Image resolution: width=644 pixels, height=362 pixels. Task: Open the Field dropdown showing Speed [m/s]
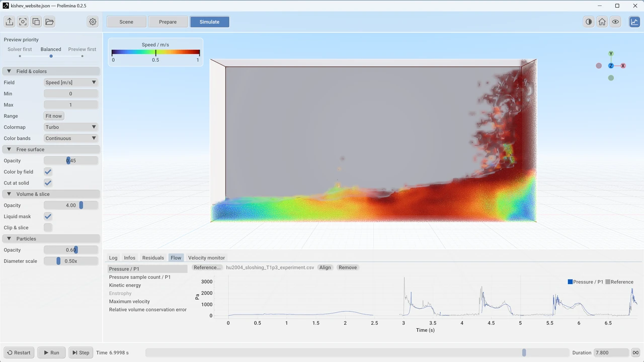[x=71, y=82]
